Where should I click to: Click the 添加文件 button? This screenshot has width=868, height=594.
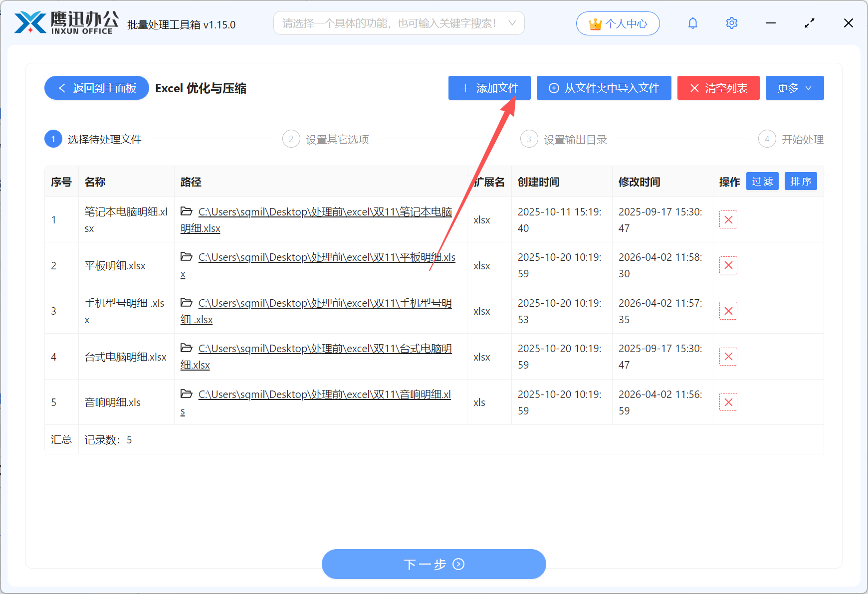tap(489, 88)
